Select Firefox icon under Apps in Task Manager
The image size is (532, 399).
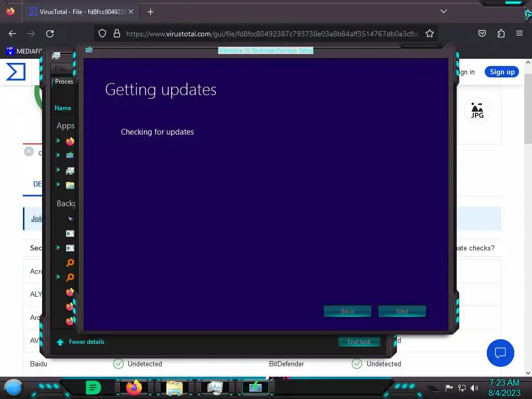point(70,141)
